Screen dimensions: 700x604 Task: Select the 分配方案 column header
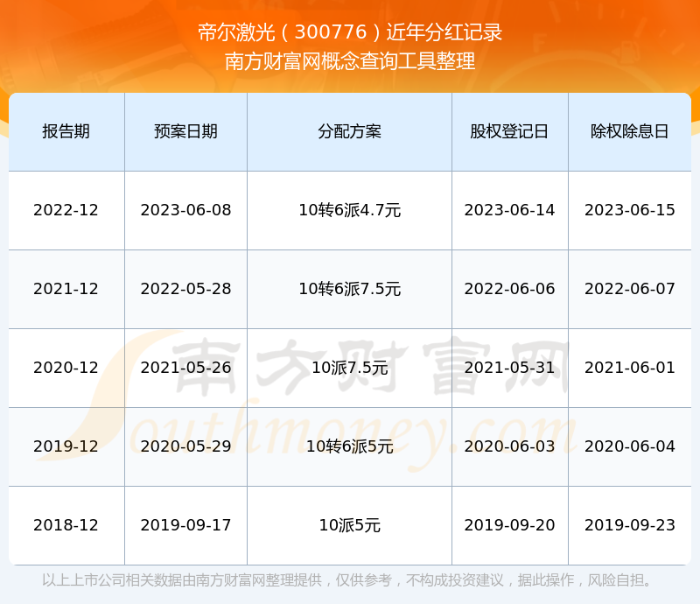click(349, 131)
